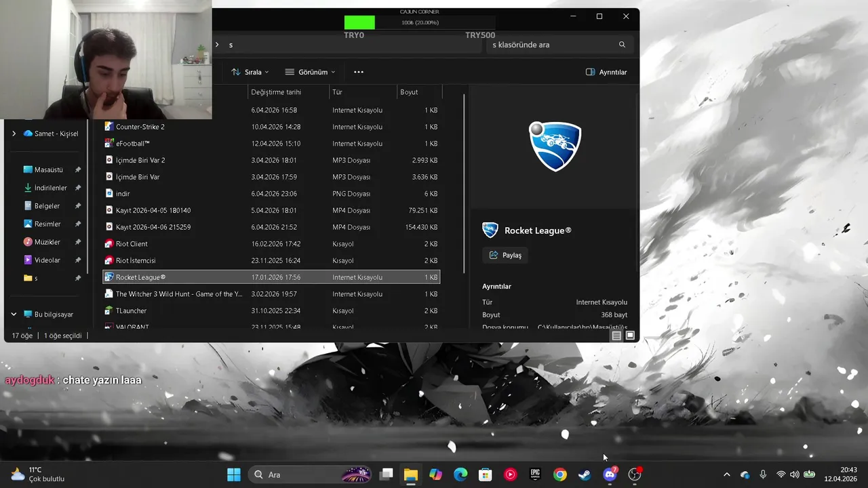The width and height of the screenshot is (868, 488).
Task: Show hidden tray icons chevron
Action: click(727, 474)
